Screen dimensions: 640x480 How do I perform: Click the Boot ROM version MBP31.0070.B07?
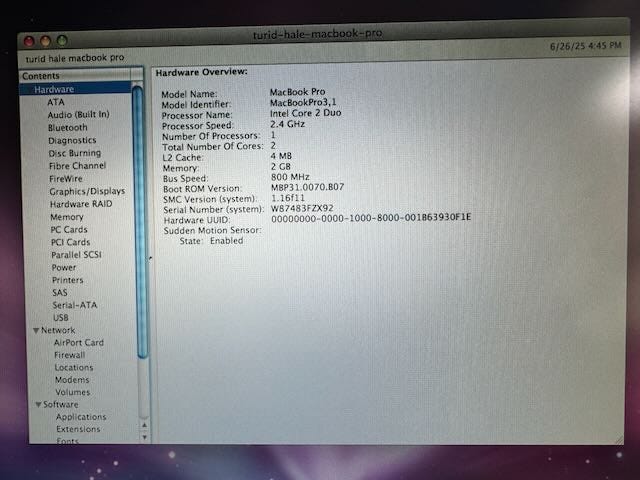[x=307, y=187]
